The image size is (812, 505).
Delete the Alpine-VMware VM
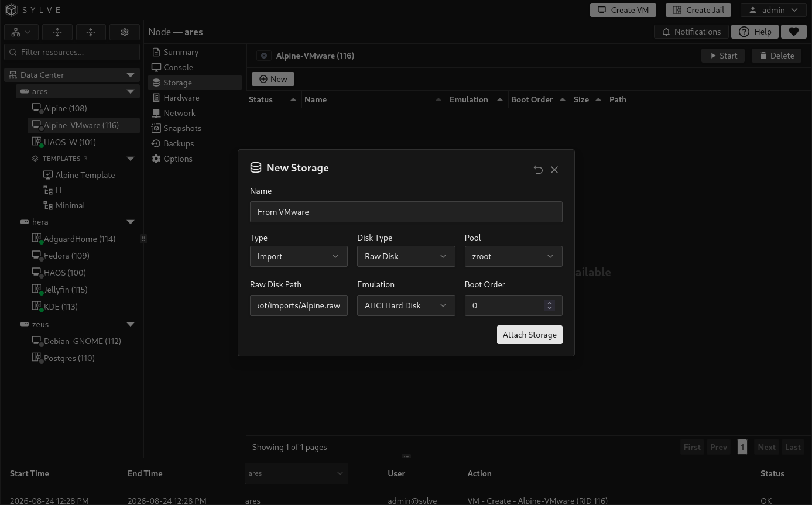pos(776,56)
